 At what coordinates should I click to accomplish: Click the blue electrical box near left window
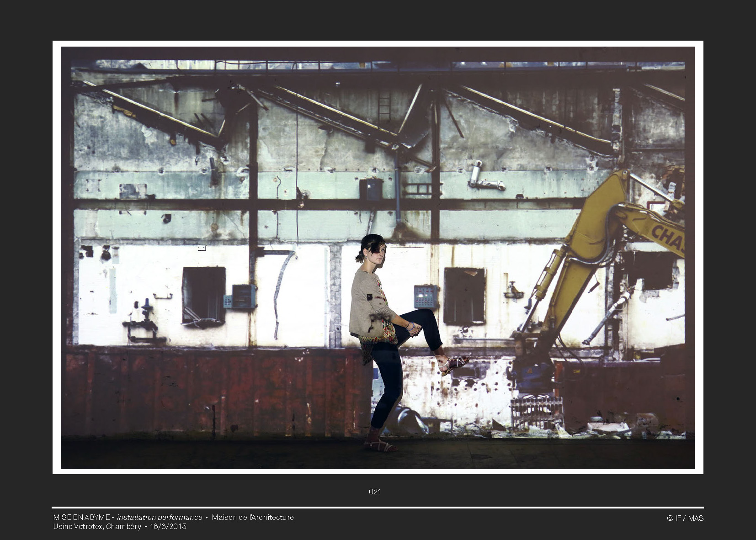[x=242, y=296]
